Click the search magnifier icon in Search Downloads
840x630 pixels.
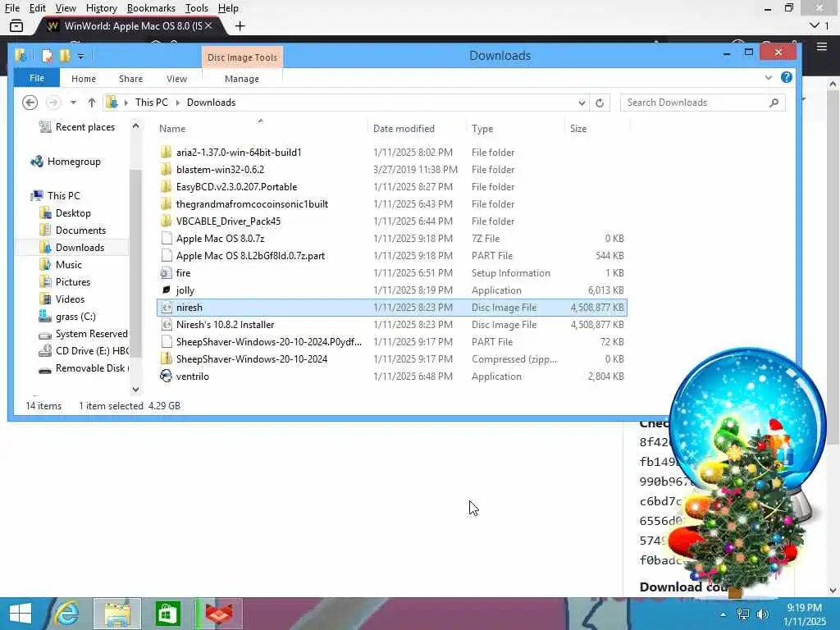pyautogui.click(x=774, y=103)
